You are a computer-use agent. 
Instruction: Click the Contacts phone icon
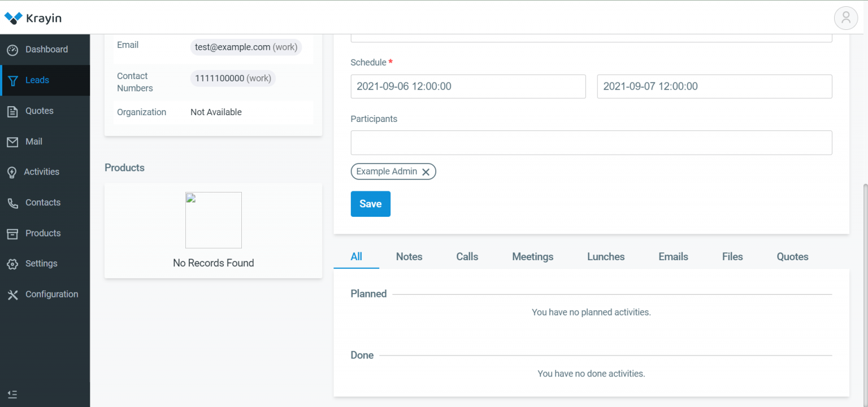click(x=12, y=203)
